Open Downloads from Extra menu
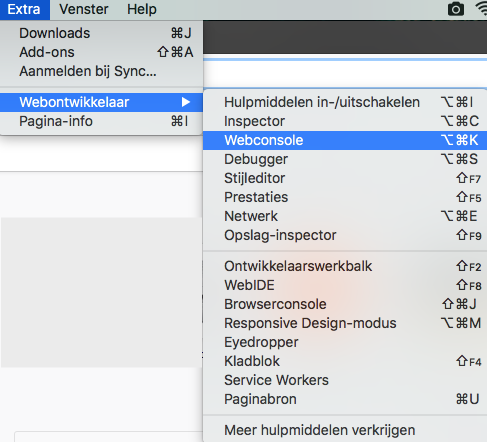Screen dimensions: 487x442 pyautogui.click(x=101, y=33)
